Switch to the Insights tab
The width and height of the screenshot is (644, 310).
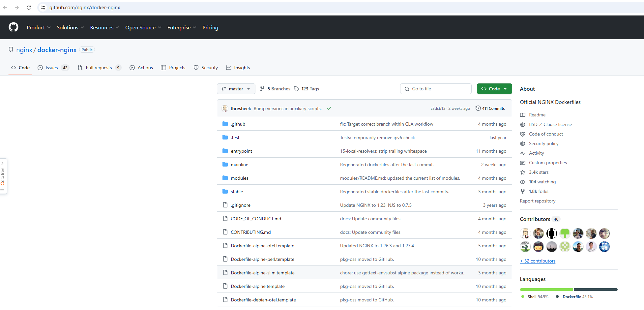[238, 68]
